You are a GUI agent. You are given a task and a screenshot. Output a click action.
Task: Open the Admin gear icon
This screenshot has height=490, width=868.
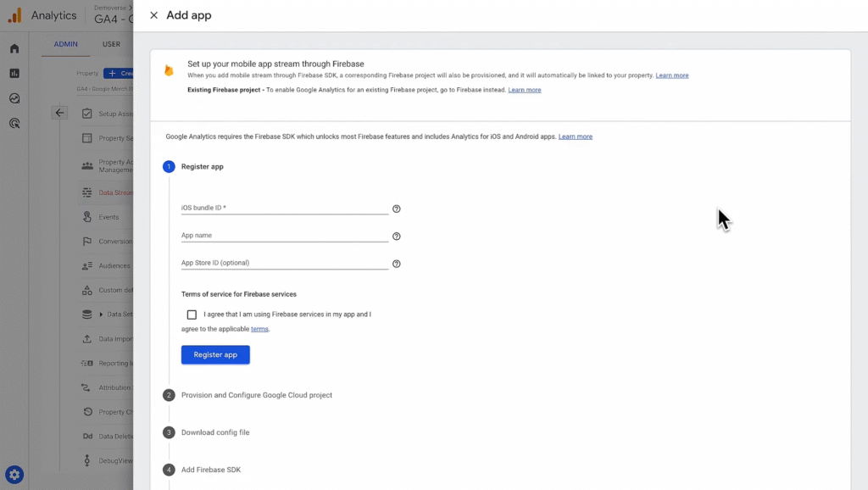click(x=14, y=475)
